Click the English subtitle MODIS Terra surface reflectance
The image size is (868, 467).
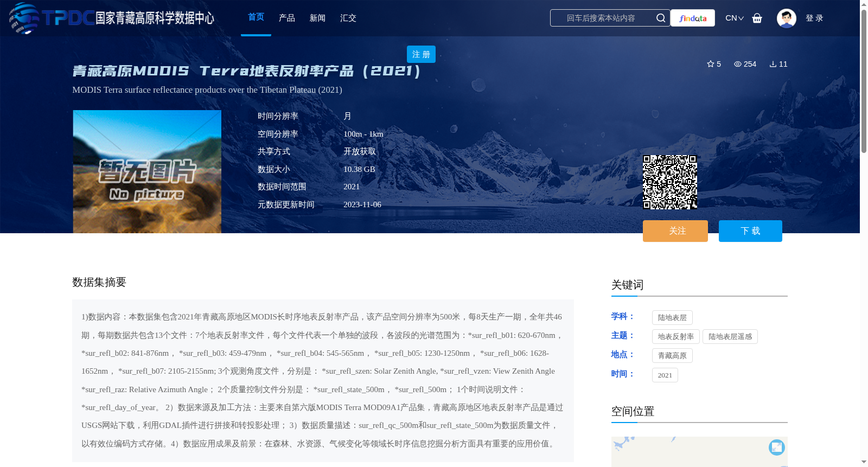point(207,90)
